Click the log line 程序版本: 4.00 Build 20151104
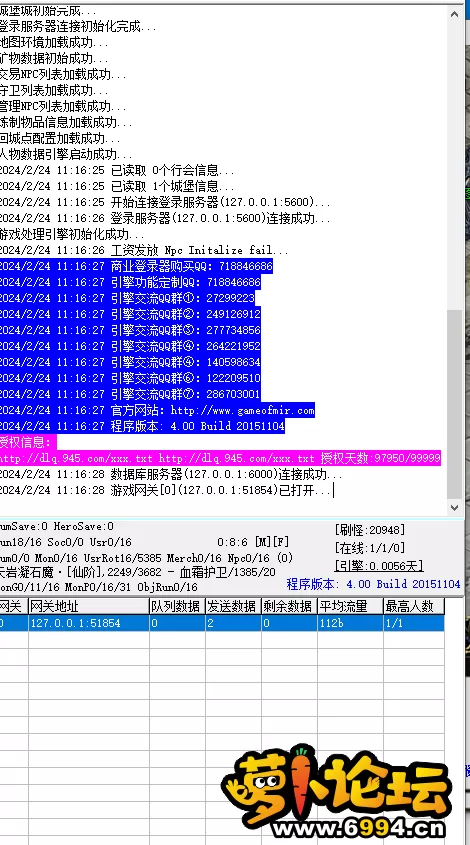Image resolution: width=470 pixels, height=845 pixels. (x=142, y=427)
